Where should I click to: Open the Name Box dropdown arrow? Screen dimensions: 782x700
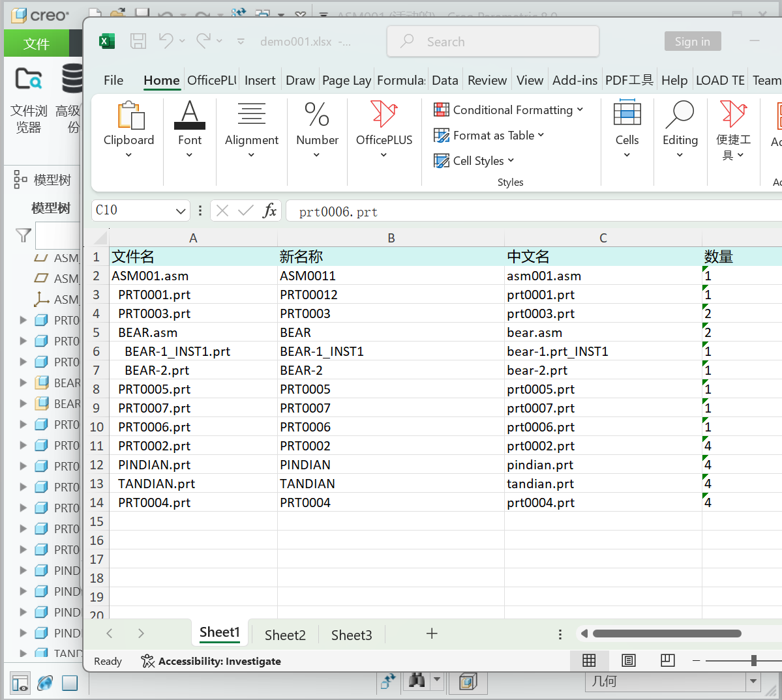(181, 211)
